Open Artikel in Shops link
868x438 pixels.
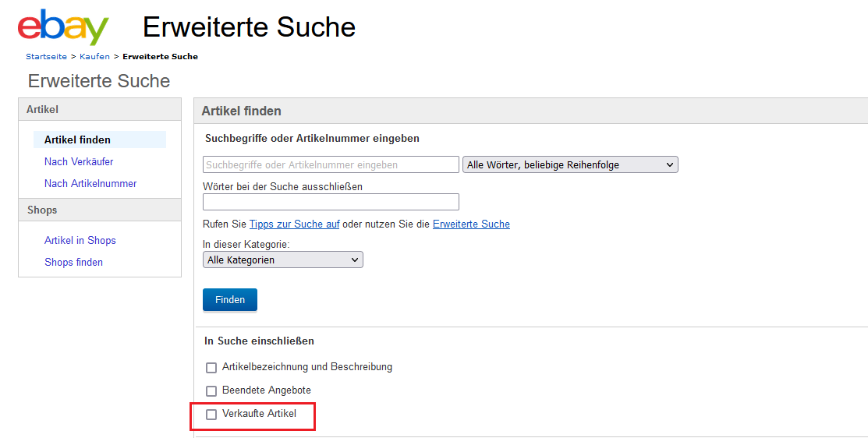[80, 241]
